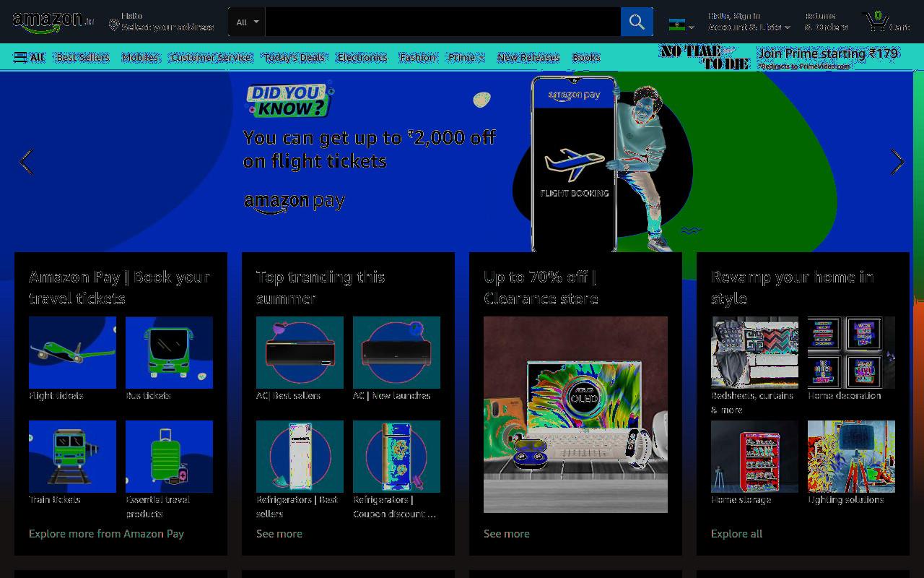Screen dimensions: 924x578
Task: Open the Refrigerators Coupon discount image
Action: pos(396,457)
